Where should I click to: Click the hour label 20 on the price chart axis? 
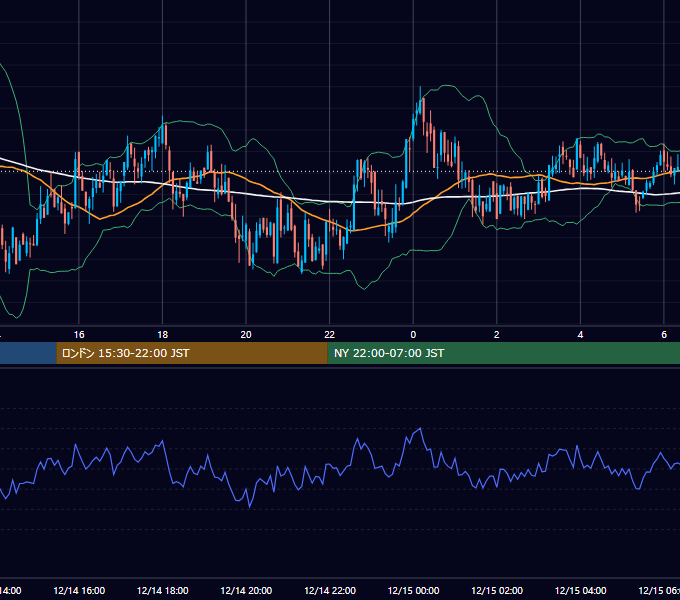(246, 335)
